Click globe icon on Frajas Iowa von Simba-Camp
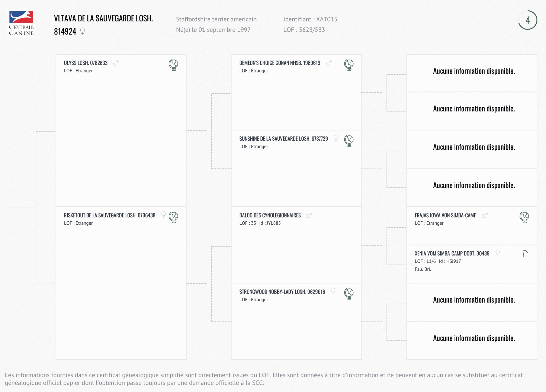 coord(524,217)
